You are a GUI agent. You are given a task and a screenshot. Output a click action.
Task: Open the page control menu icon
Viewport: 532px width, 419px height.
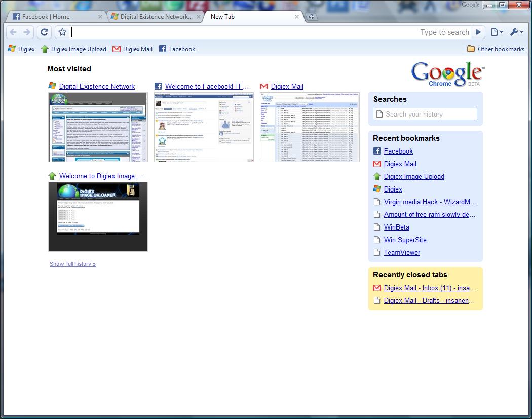tap(497, 32)
